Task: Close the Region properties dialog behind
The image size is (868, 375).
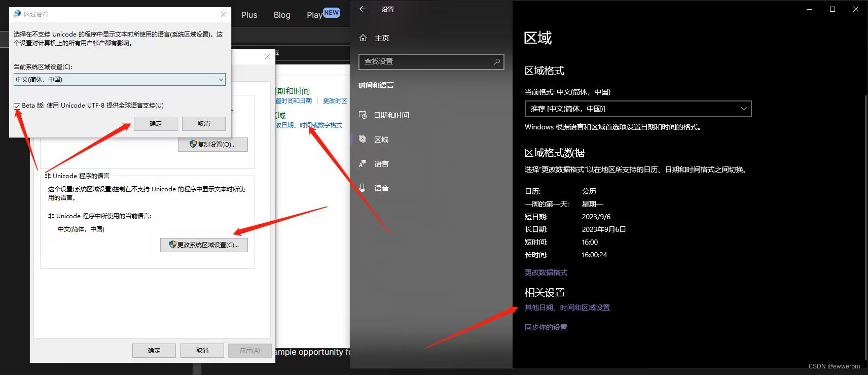Action: point(268,56)
